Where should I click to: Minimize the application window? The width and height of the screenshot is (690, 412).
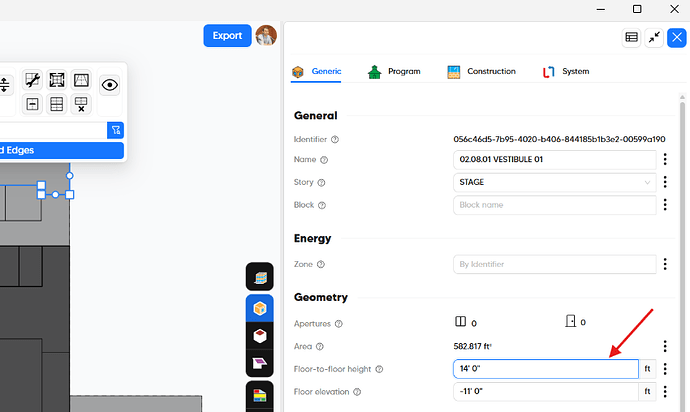coord(601,9)
